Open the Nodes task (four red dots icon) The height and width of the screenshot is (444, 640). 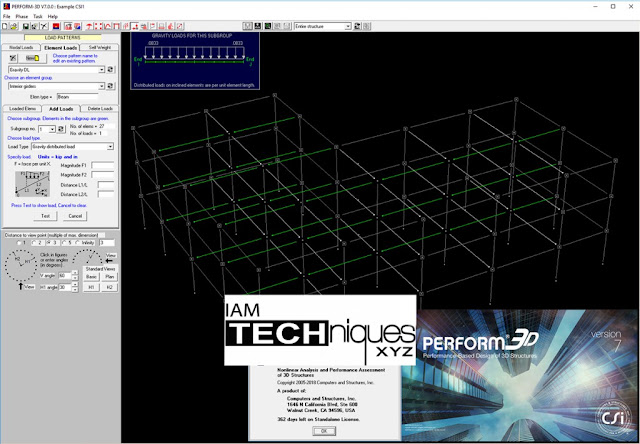click(x=98, y=26)
